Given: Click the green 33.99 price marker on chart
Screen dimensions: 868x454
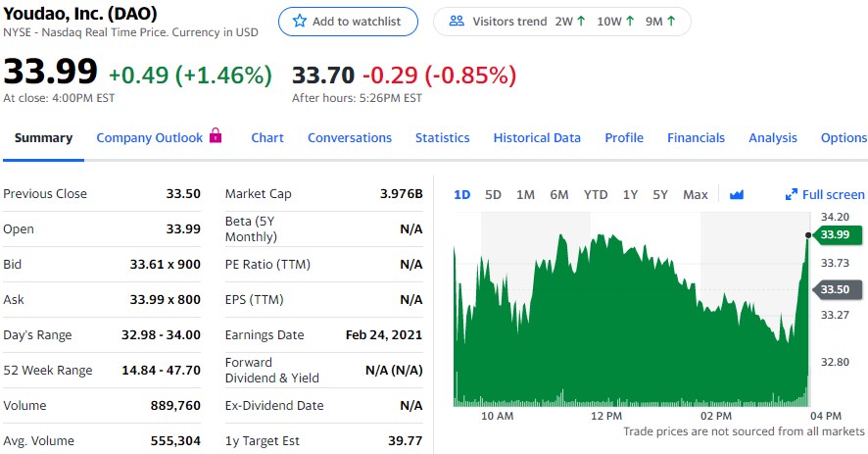Looking at the screenshot, I should pos(837,234).
